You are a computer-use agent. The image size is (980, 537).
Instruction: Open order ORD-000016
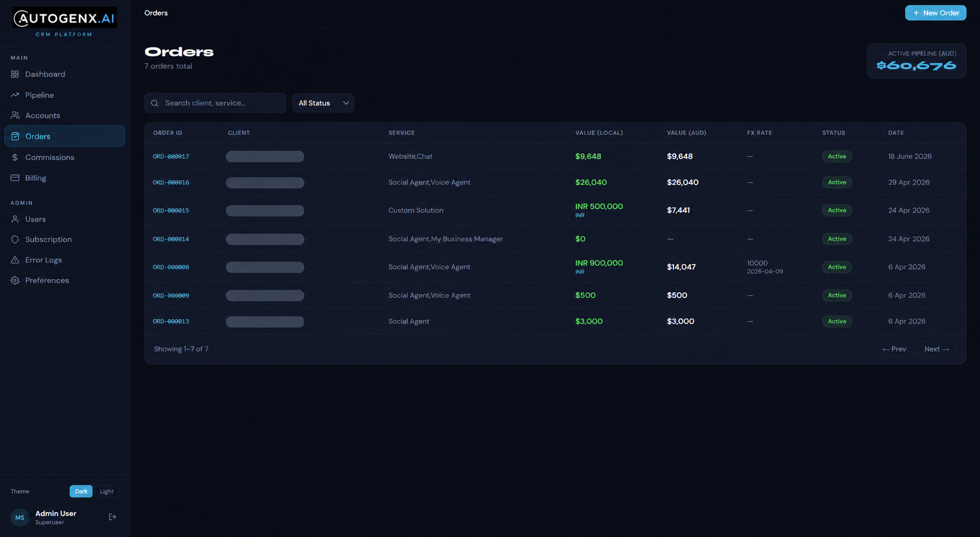coord(171,182)
